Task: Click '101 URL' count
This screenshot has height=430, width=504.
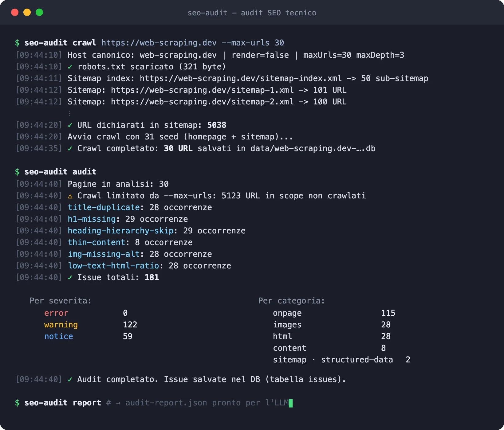Action: (330, 90)
